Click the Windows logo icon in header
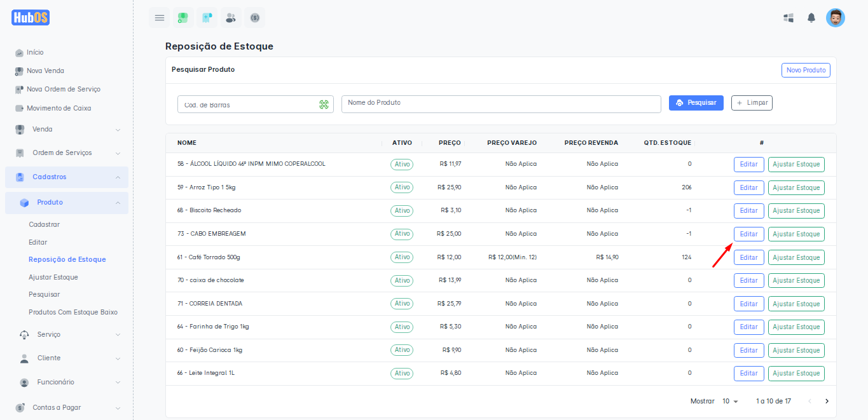 point(789,18)
